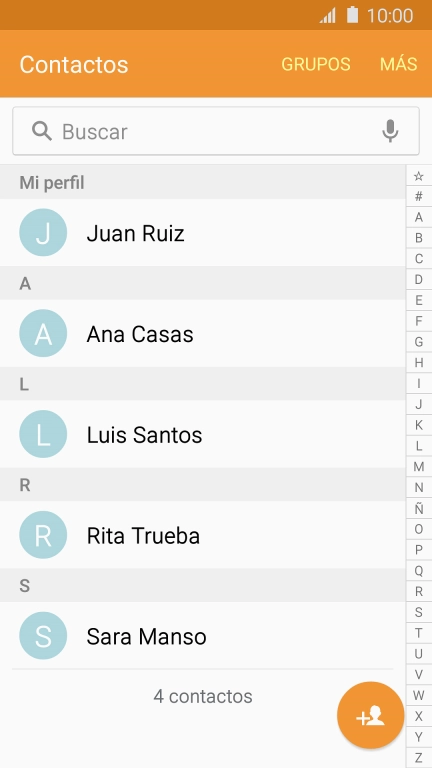Focus the Buscar search field
Screen dimensions: 432x768
216,131
